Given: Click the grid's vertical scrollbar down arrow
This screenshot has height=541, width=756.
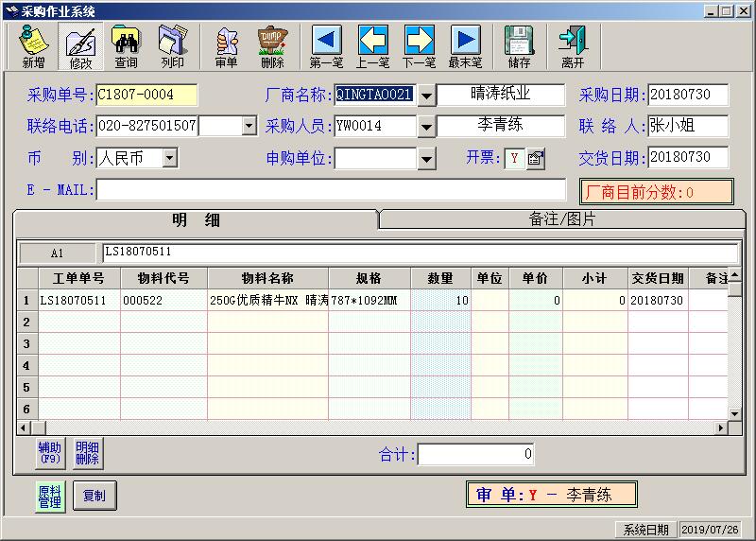Looking at the screenshot, I should [734, 413].
